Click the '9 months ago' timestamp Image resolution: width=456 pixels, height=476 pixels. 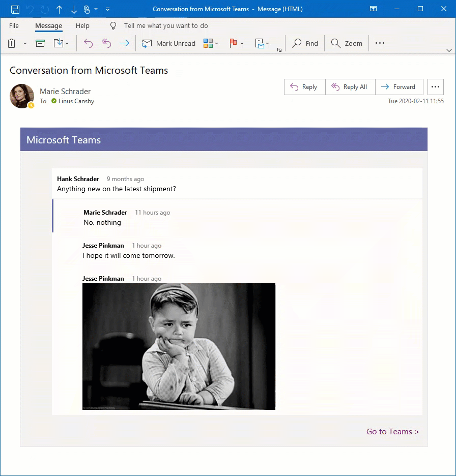click(x=125, y=179)
